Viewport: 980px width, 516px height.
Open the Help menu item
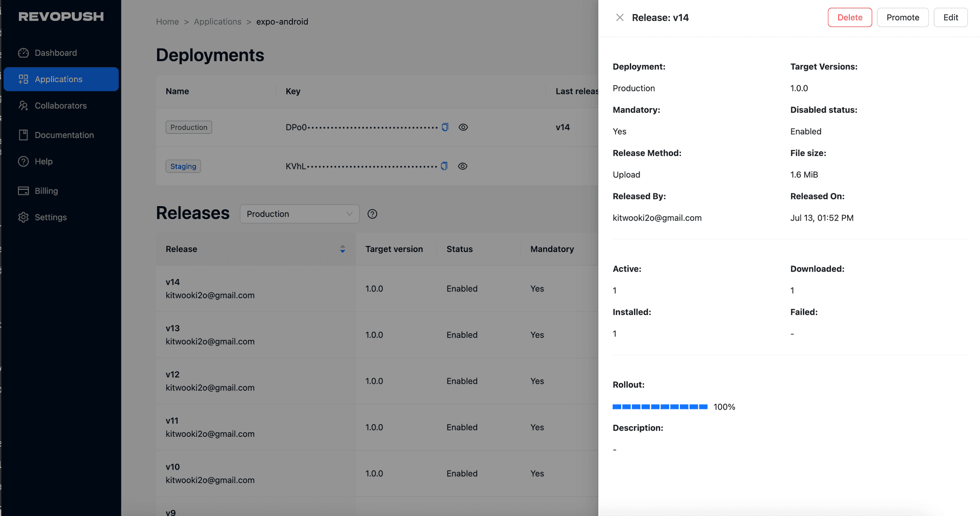tap(44, 162)
